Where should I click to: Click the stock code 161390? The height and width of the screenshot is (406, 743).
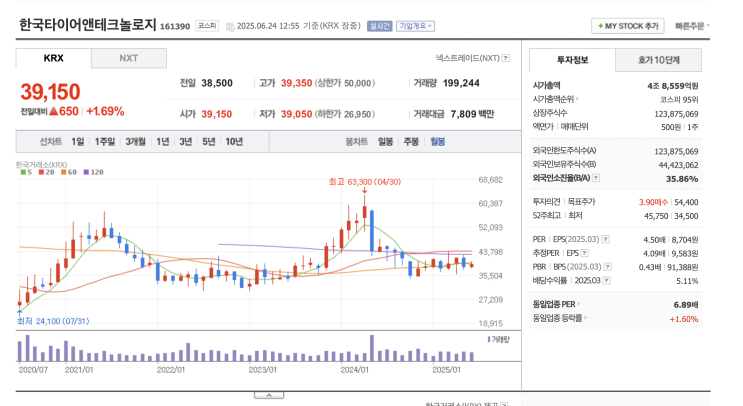click(175, 27)
